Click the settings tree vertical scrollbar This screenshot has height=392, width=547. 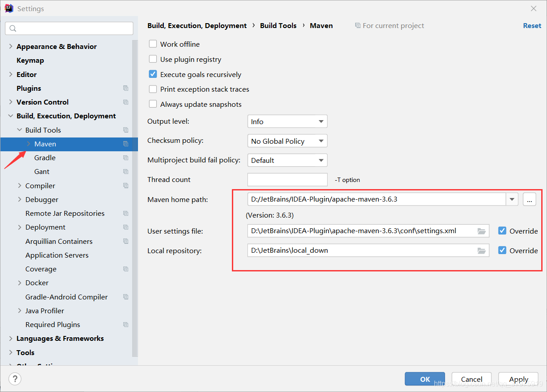click(135, 198)
